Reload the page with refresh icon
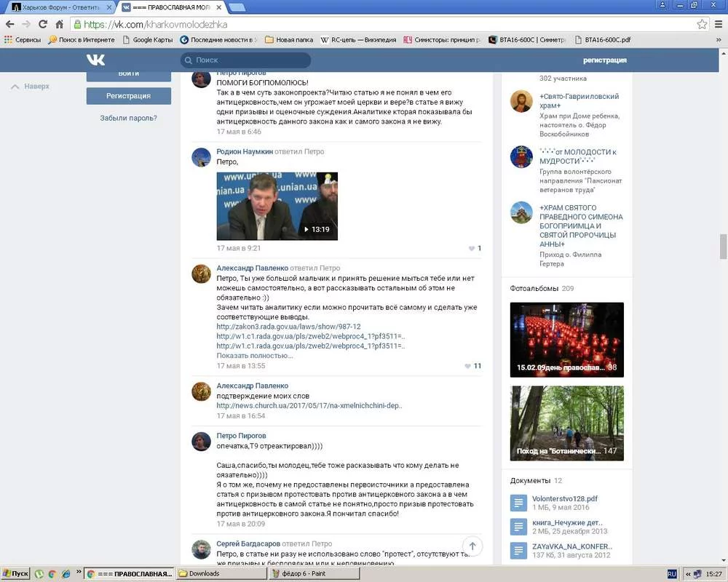 tap(43, 24)
